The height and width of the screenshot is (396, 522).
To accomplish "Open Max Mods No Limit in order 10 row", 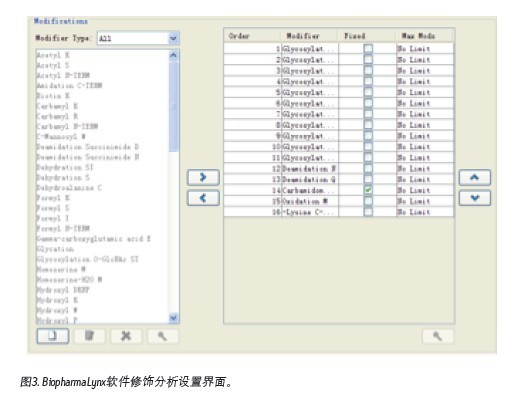I will (x=425, y=147).
